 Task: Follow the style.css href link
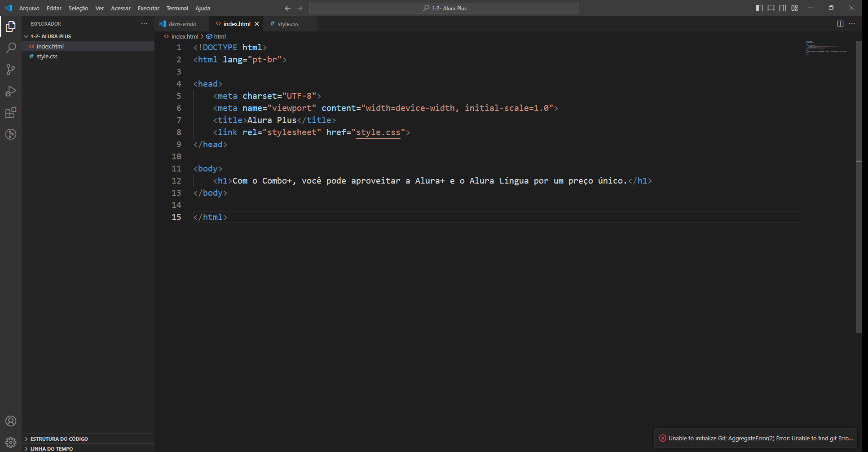tap(378, 132)
